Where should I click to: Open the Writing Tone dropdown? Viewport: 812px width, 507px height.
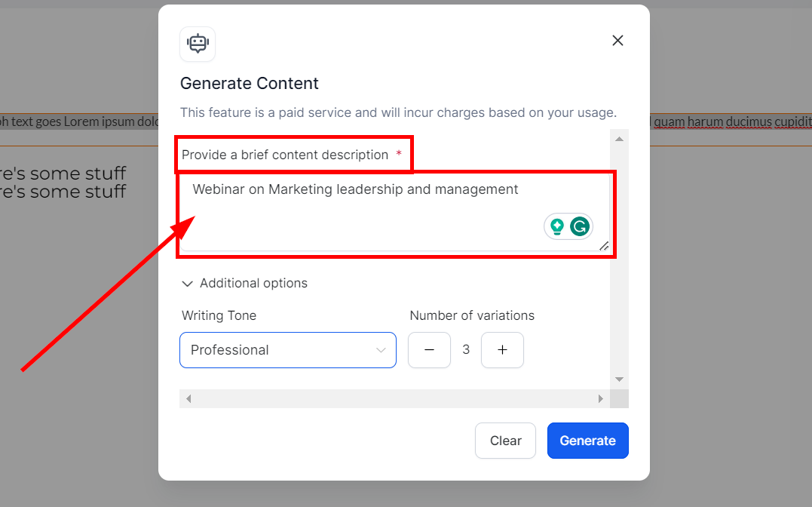tap(288, 350)
